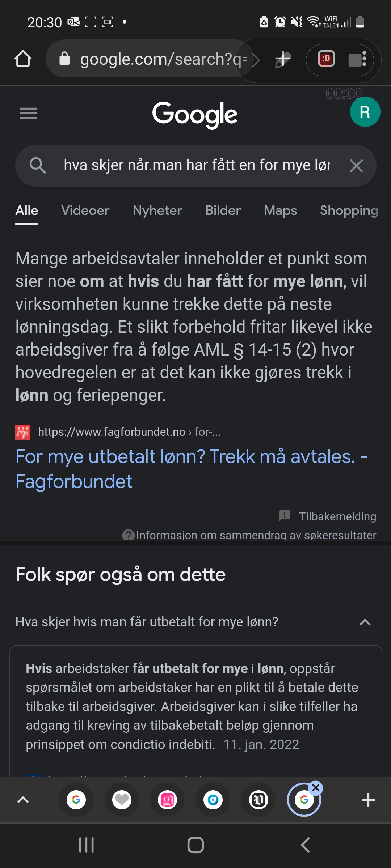Tap the site lock security icon
Viewport: 391px width, 868px height.
[64, 59]
